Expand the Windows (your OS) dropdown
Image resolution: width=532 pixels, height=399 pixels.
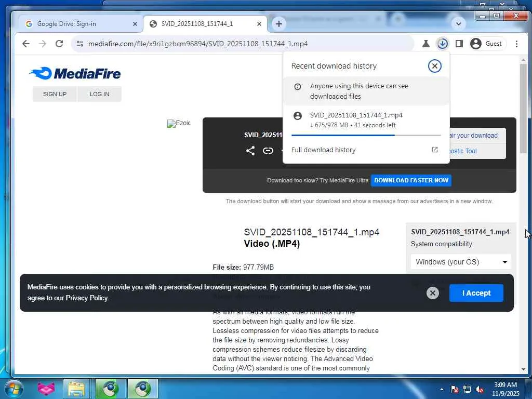(461, 262)
